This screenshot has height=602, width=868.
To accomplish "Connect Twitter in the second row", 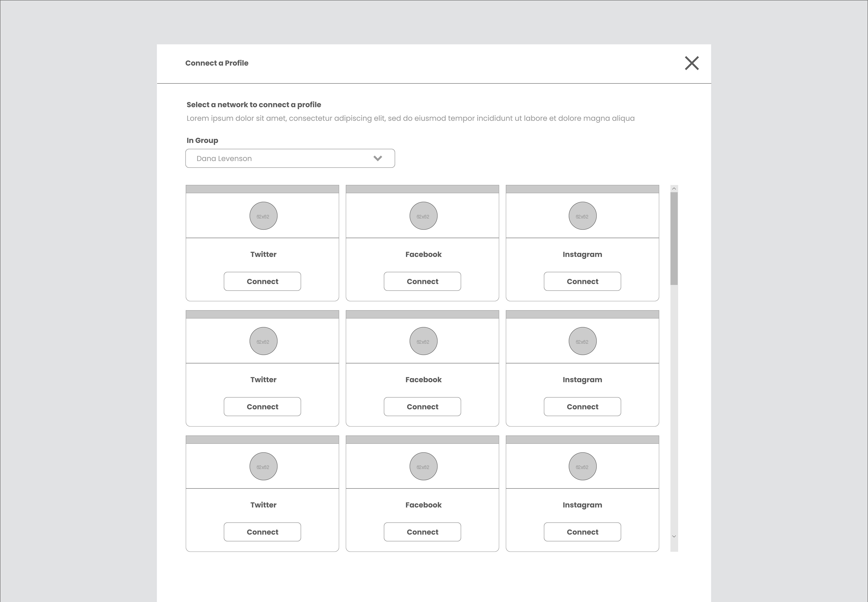I will [262, 407].
